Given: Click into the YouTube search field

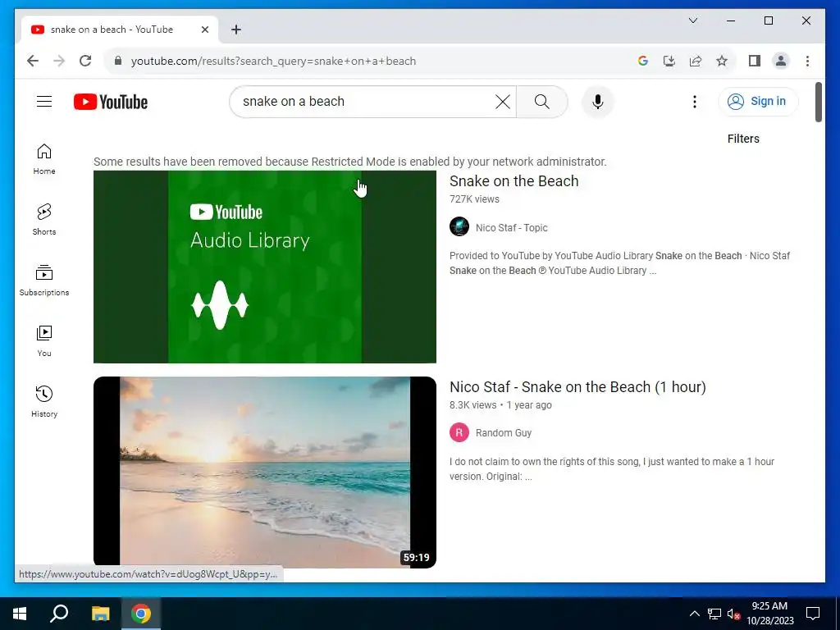Looking at the screenshot, I should coord(364,101).
